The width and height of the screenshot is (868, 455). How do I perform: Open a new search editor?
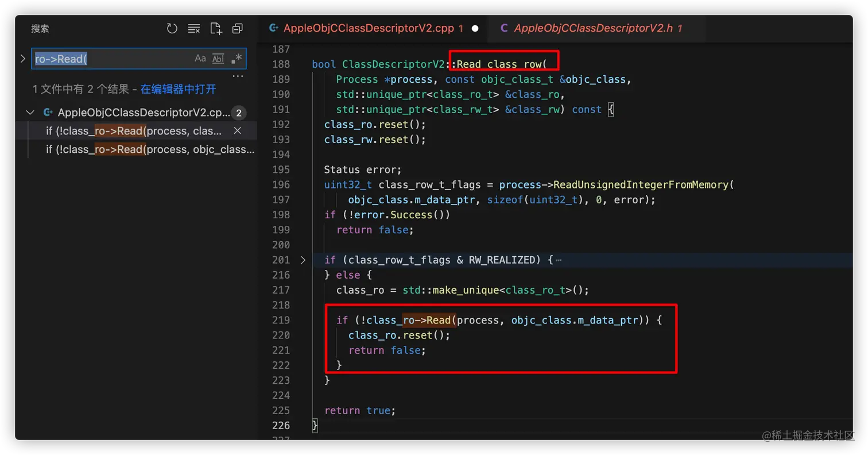pyautogui.click(x=216, y=29)
